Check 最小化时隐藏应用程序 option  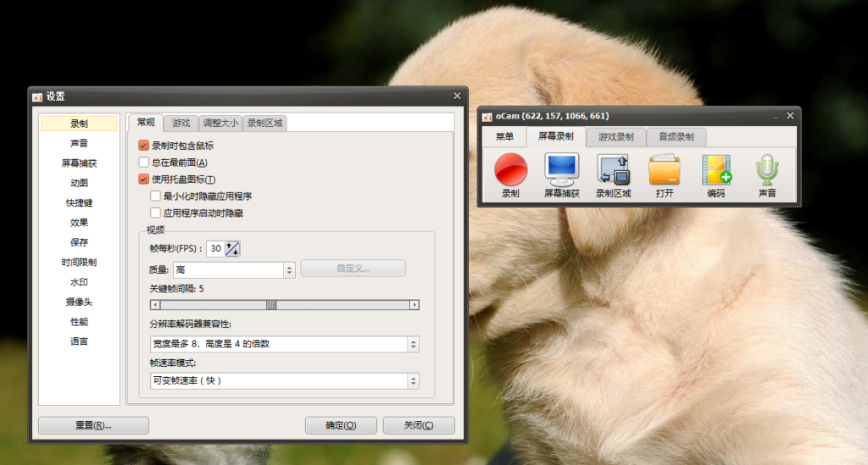155,196
